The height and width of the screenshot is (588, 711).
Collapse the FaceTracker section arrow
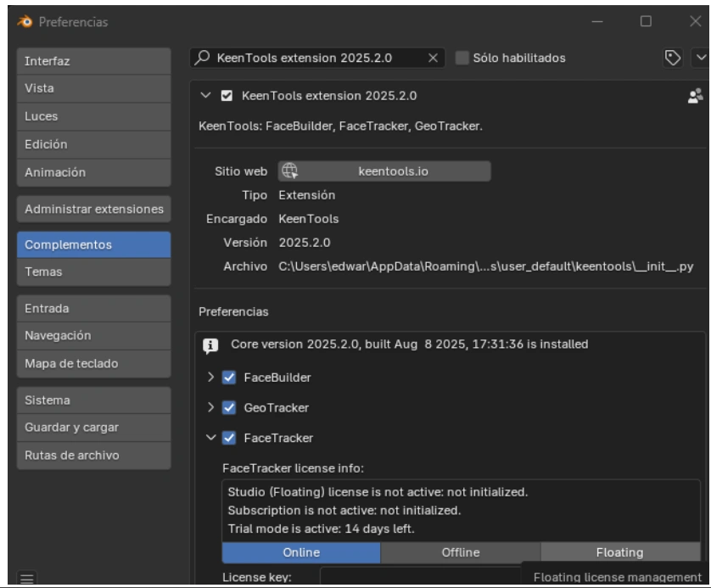pos(209,438)
